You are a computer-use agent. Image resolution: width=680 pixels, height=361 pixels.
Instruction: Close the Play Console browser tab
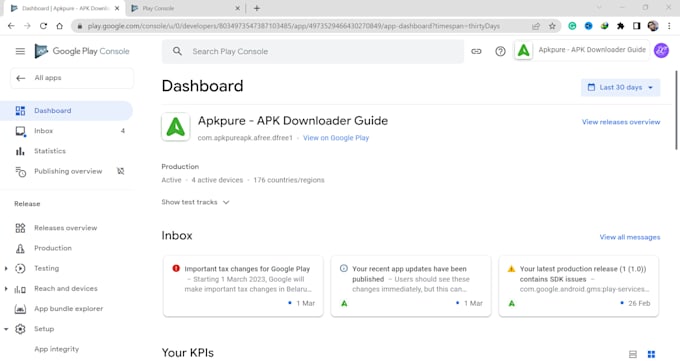(237, 8)
